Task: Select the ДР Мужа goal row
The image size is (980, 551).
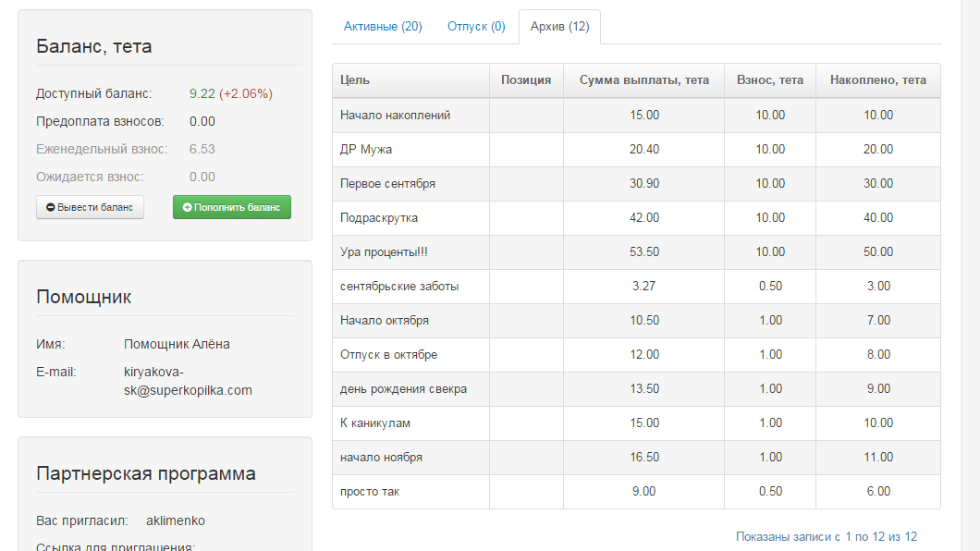Action: [367, 150]
